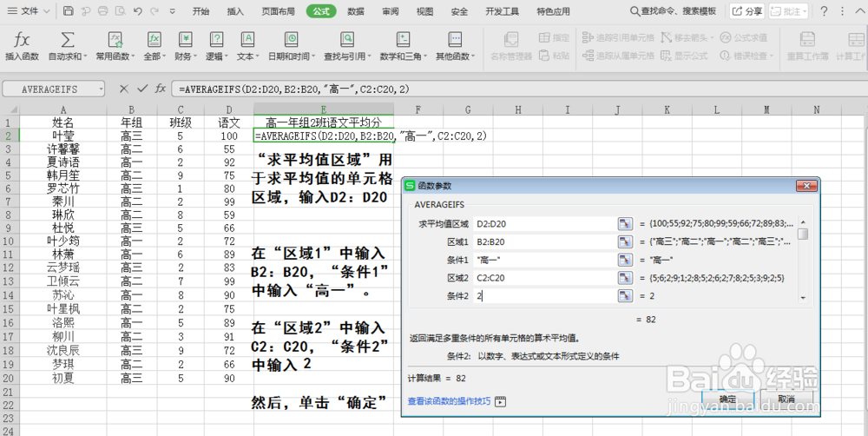Select the row 10 header
This screenshot has width=868, height=436.
pos(10,241)
